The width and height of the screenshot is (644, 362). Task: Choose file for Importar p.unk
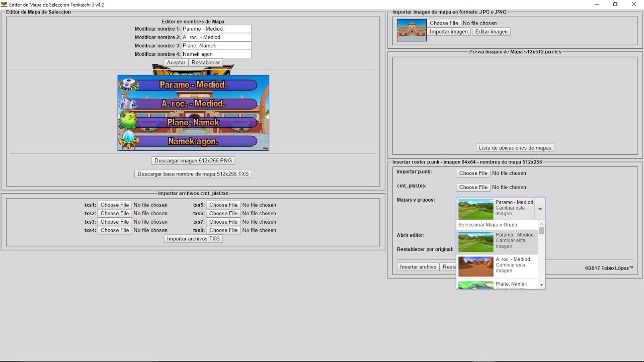(x=473, y=173)
